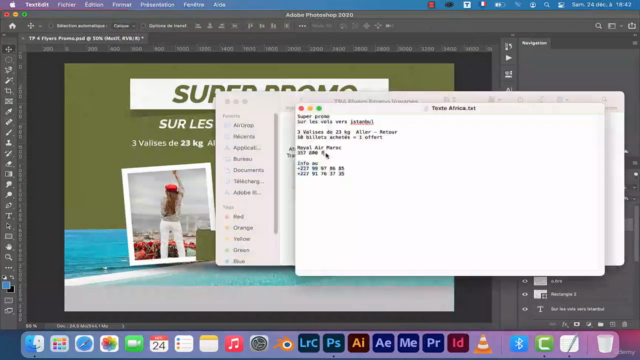Select the Horizontal Type tool
The height and width of the screenshot is (360, 640).
pyautogui.click(x=9, y=216)
